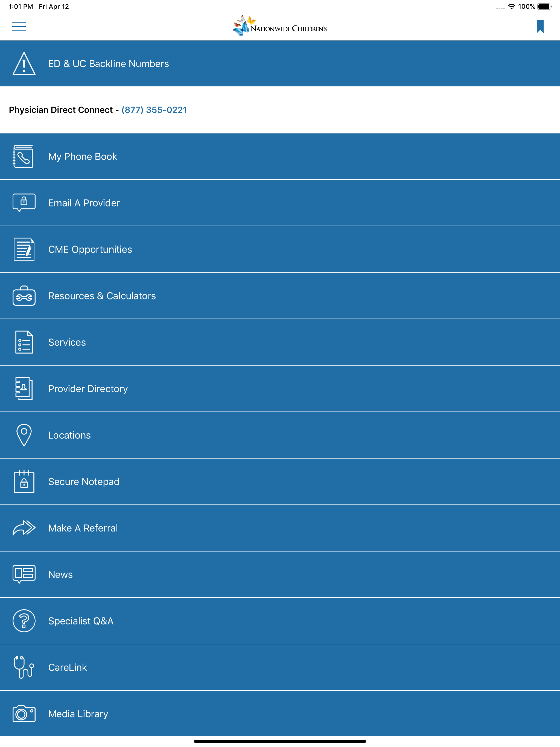Viewport: 560px width, 747px height.
Task: Tap the Services checklist icon
Action: [24, 342]
